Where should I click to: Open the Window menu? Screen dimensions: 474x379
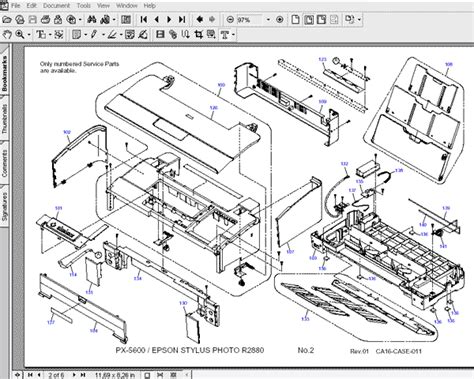coord(127,6)
